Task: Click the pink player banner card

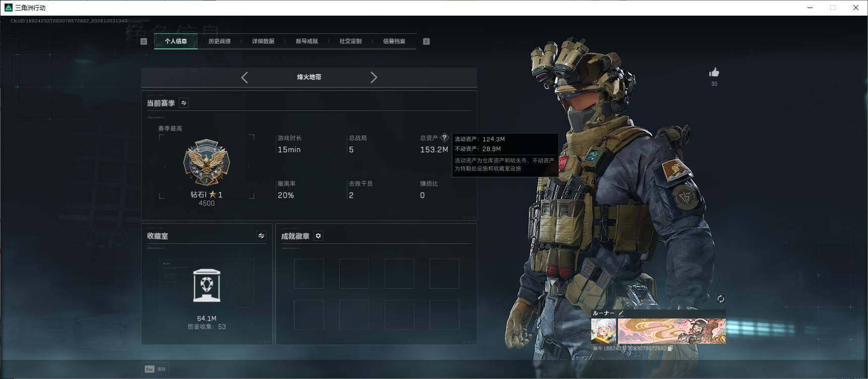Action: [672, 331]
